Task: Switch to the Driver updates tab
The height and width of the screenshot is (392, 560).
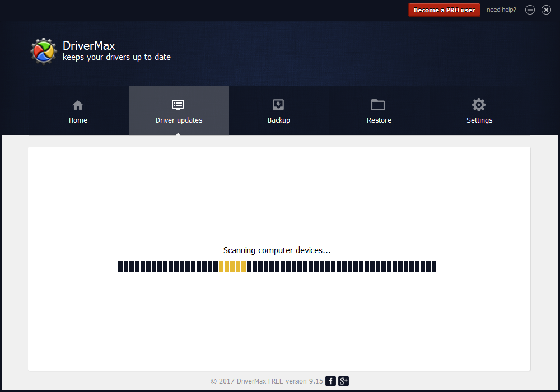Action: 179,111
